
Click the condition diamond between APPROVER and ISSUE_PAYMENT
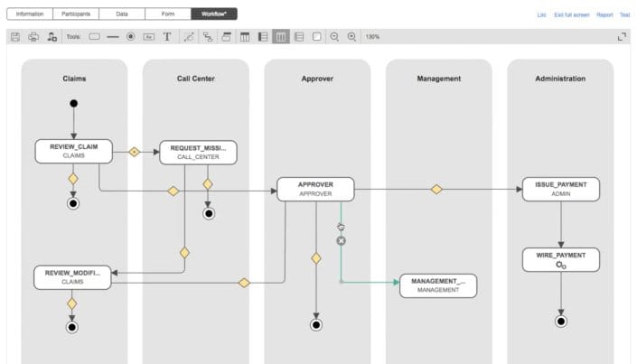pyautogui.click(x=436, y=190)
